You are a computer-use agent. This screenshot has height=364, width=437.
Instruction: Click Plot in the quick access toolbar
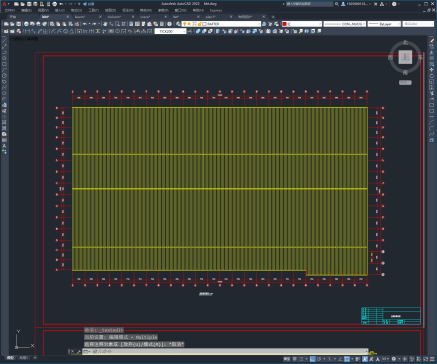[54, 4]
